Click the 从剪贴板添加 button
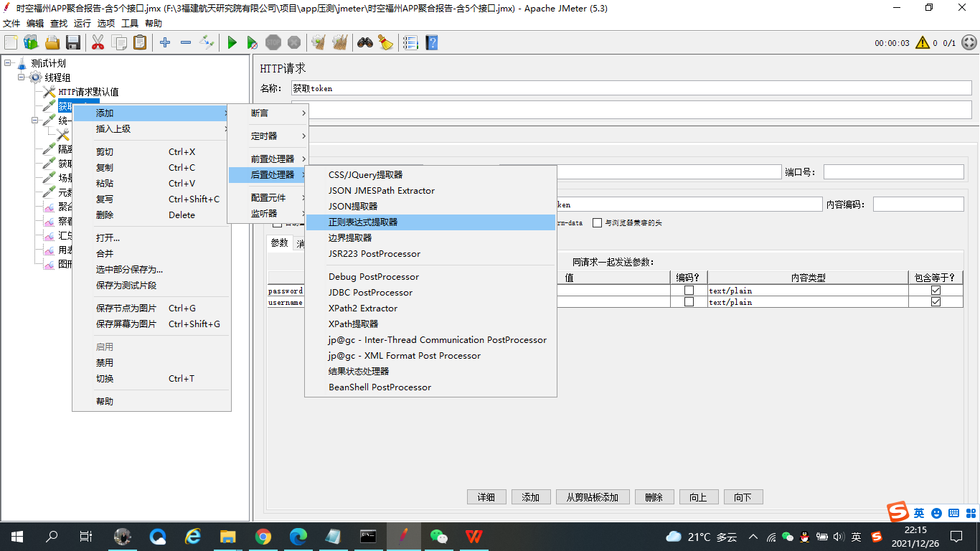This screenshot has width=980, height=551. click(x=593, y=497)
